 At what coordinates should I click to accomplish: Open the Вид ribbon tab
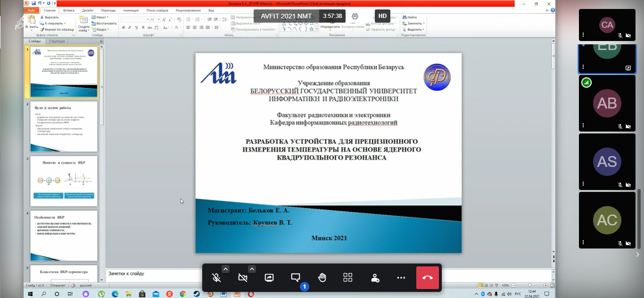coord(211,10)
